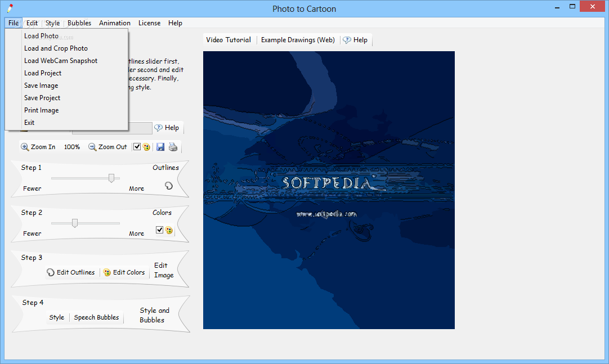Toggle the Colors checkbox in Step 2
Screen dimensions: 609x364
point(159,230)
